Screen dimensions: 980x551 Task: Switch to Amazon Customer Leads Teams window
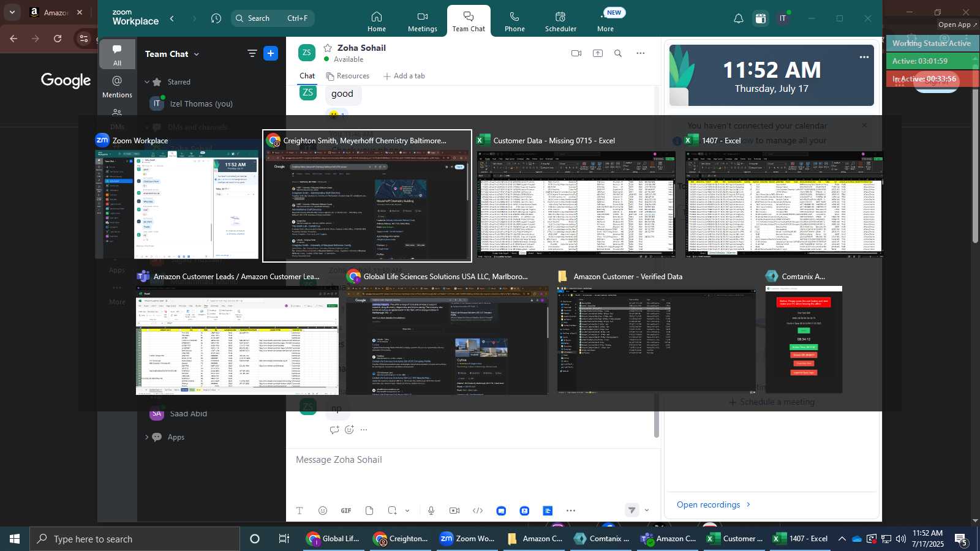tap(237, 332)
